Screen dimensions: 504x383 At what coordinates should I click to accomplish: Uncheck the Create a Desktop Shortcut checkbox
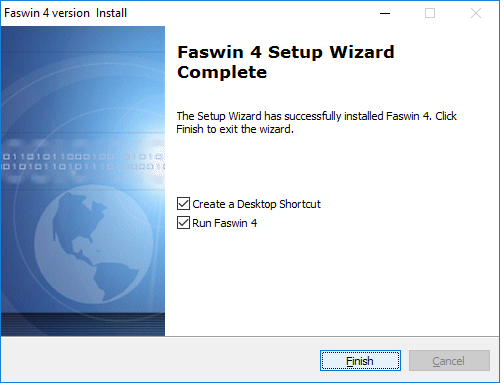click(183, 203)
